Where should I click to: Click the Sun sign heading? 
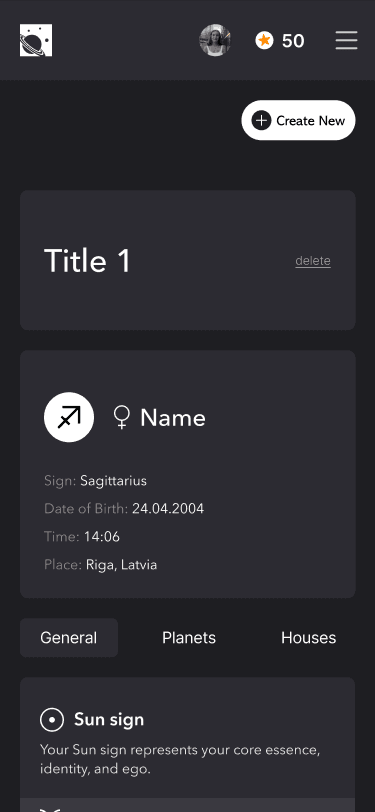click(109, 720)
